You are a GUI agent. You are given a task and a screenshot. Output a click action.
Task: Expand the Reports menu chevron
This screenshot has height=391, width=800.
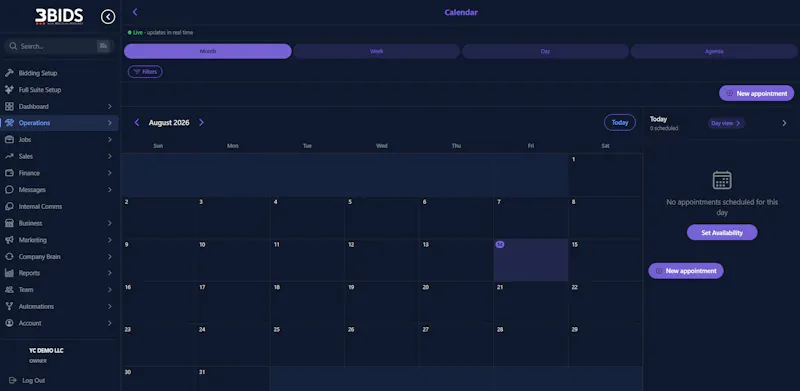pyautogui.click(x=110, y=273)
